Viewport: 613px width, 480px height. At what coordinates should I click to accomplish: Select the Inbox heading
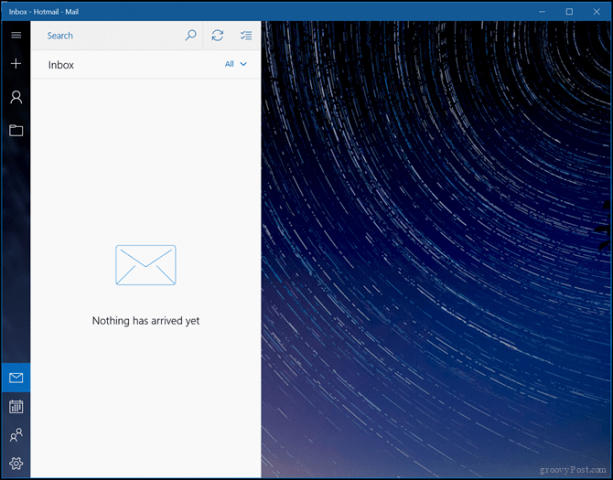click(x=61, y=65)
